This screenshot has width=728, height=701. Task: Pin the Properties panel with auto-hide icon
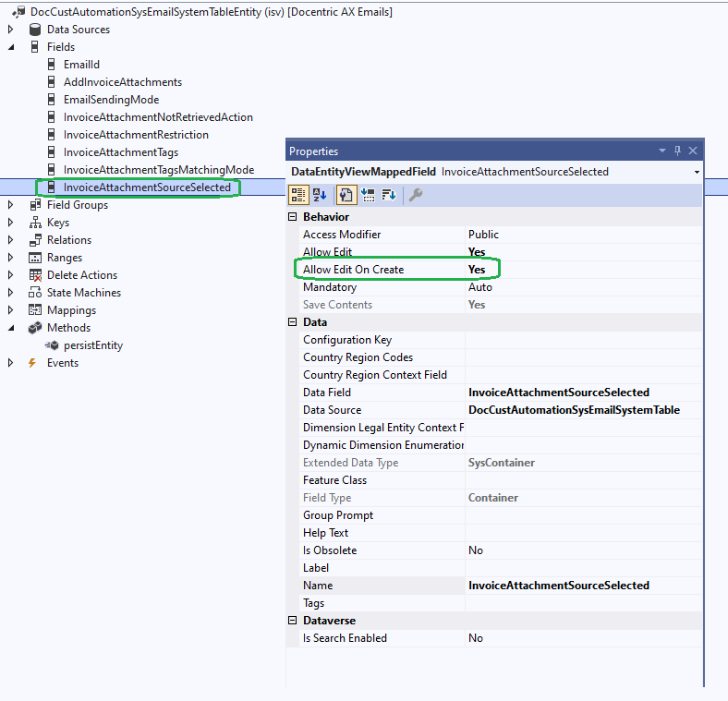(677, 151)
